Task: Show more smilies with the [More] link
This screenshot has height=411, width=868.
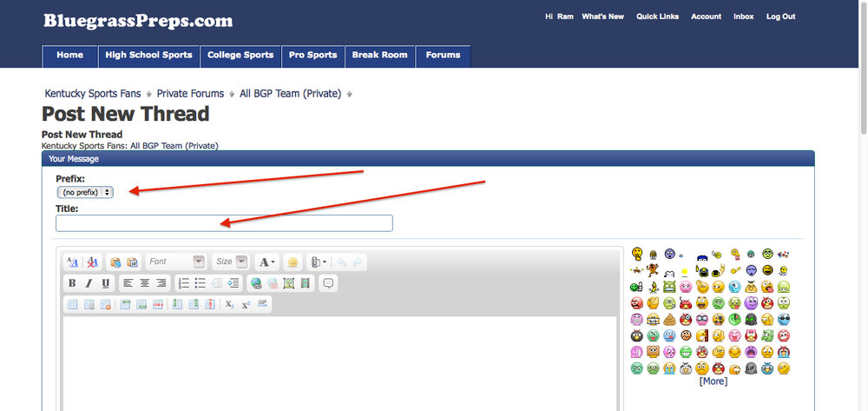Action: coord(713,381)
